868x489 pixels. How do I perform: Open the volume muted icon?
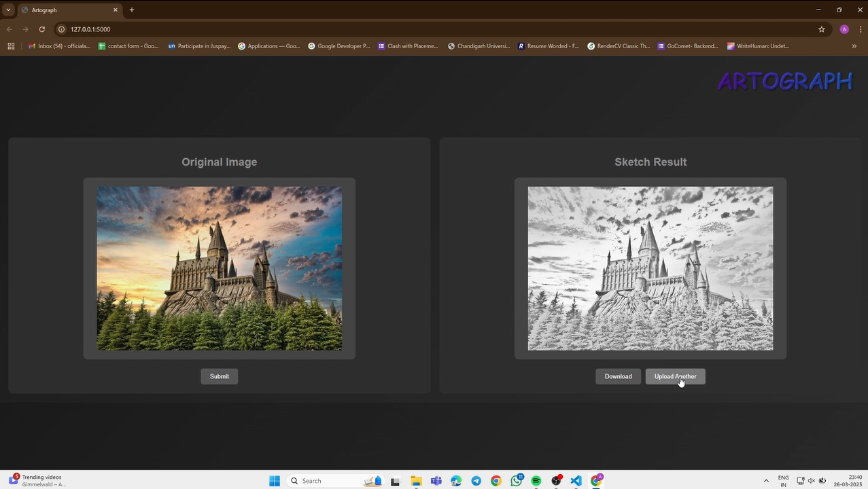(811, 481)
